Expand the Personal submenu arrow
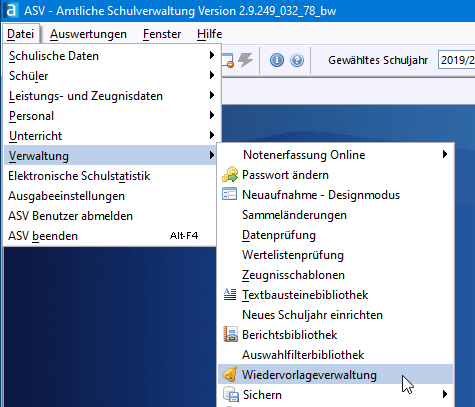The width and height of the screenshot is (475, 407). [x=212, y=115]
